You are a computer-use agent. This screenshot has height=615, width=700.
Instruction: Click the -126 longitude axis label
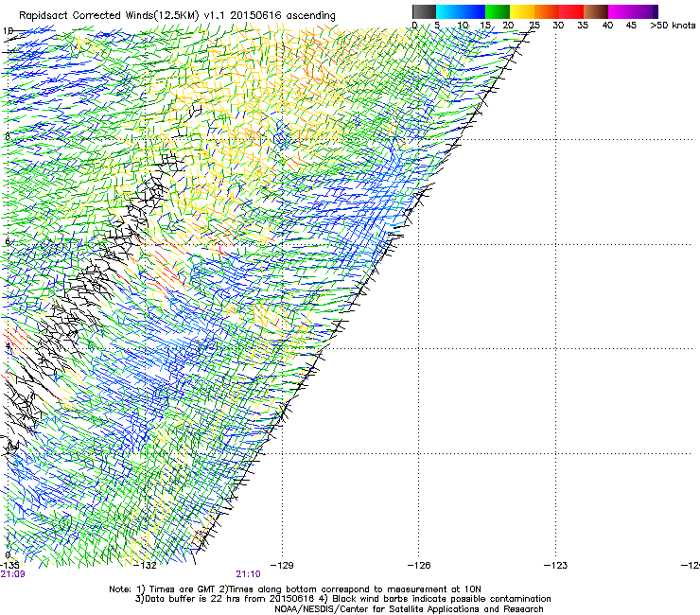[419, 566]
